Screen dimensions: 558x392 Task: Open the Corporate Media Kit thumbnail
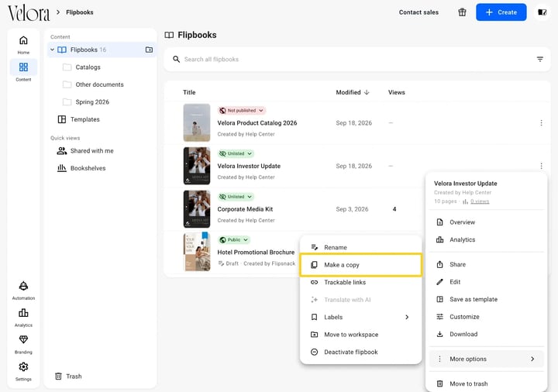pyautogui.click(x=197, y=209)
